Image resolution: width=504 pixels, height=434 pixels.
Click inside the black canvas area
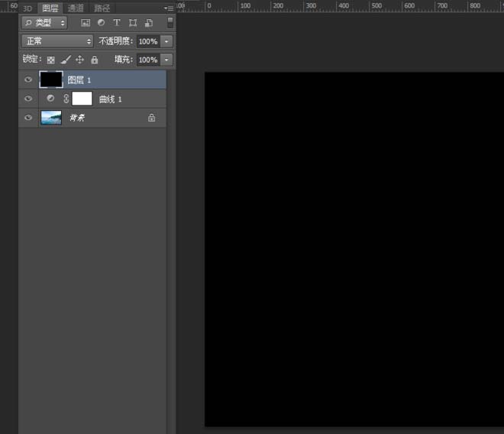click(354, 249)
